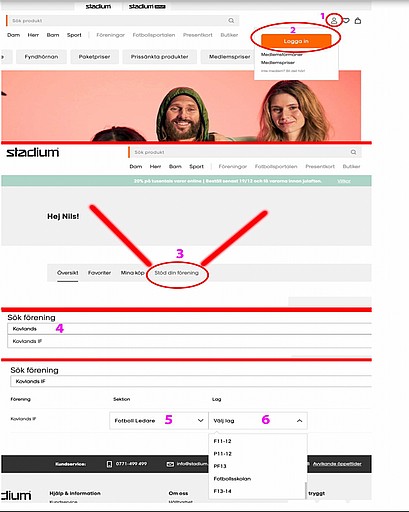The image size is (409, 512).
Task: Click the phone icon in customer service bar
Action: tap(109, 464)
